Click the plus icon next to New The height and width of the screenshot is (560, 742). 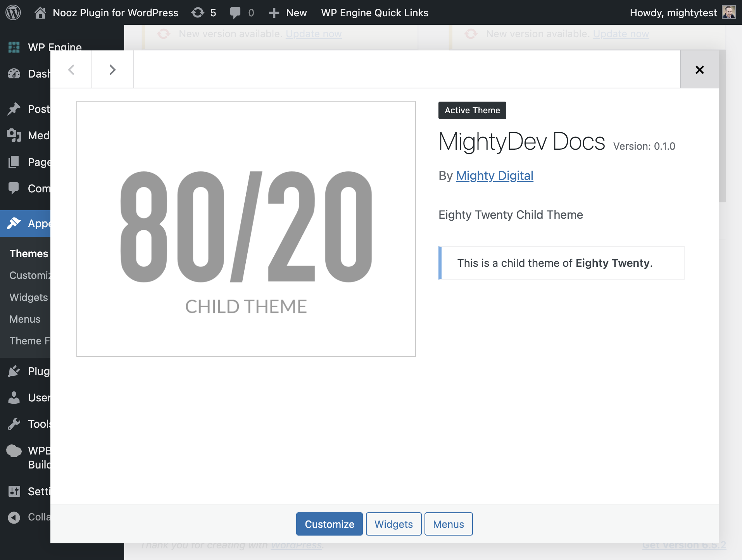pyautogui.click(x=274, y=13)
